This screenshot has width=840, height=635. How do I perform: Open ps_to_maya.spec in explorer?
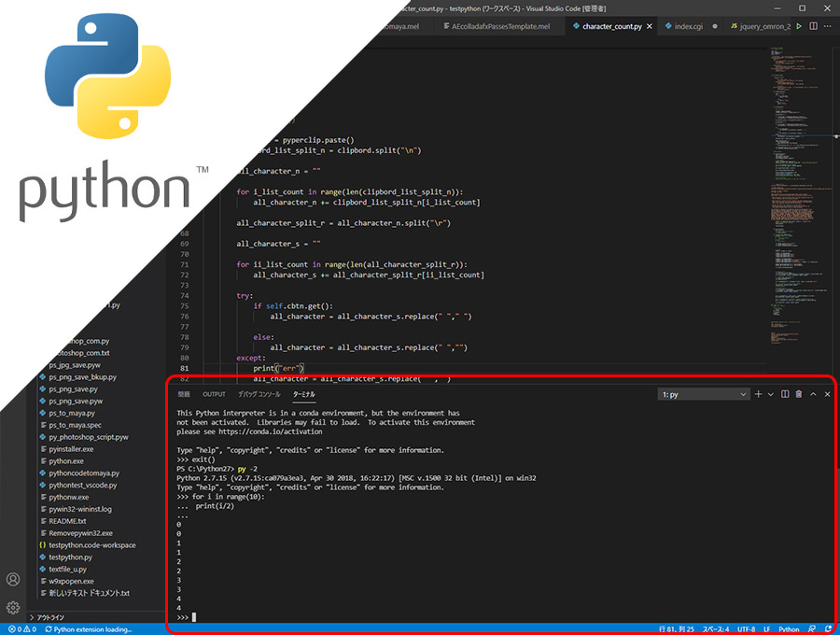[75, 425]
